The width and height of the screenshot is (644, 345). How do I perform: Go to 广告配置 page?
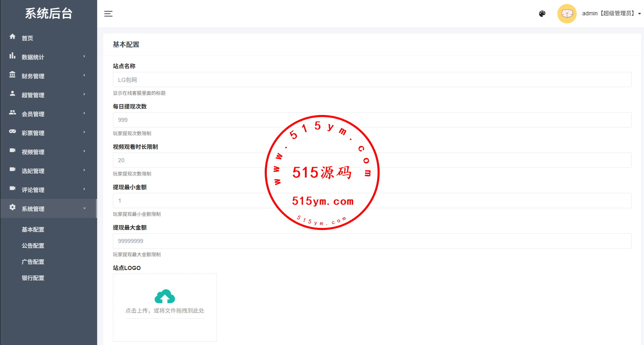[33, 262]
